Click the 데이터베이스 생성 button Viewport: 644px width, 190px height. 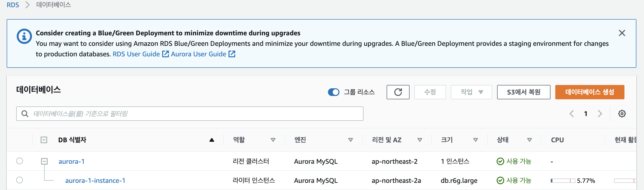(590, 92)
